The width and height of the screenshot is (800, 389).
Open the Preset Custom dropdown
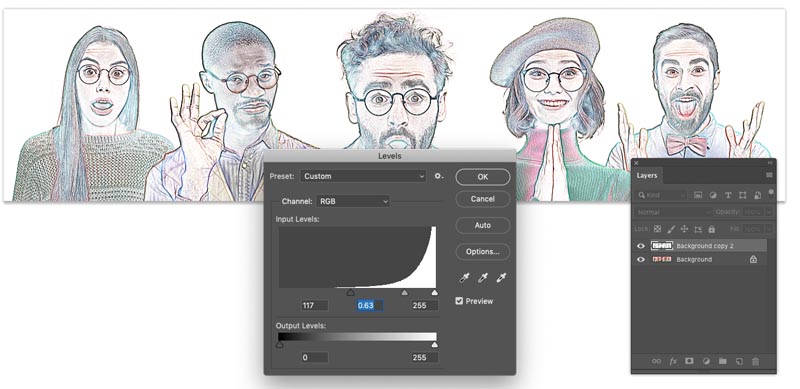363,176
